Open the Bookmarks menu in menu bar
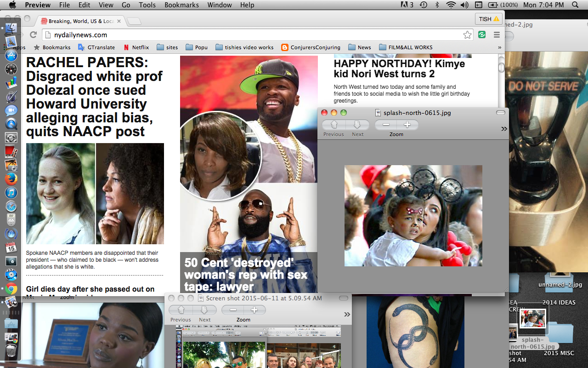The height and width of the screenshot is (368, 588). click(182, 5)
